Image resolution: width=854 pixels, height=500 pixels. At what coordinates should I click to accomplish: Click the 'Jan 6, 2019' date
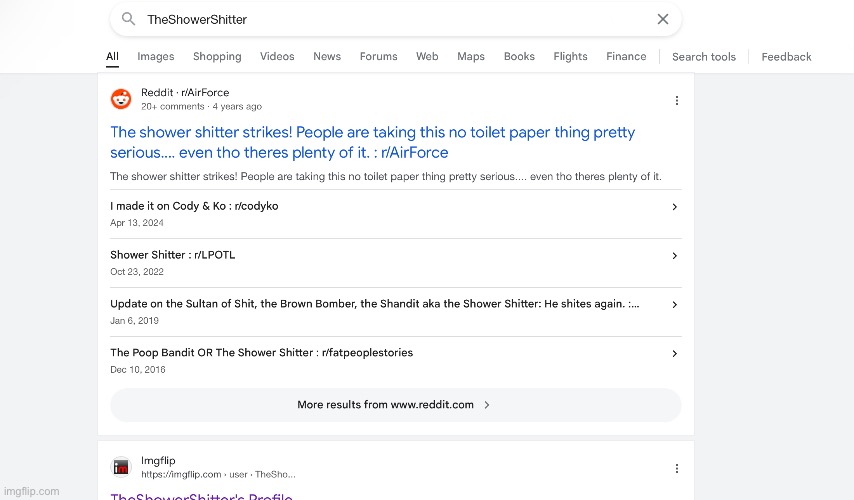coord(135,321)
